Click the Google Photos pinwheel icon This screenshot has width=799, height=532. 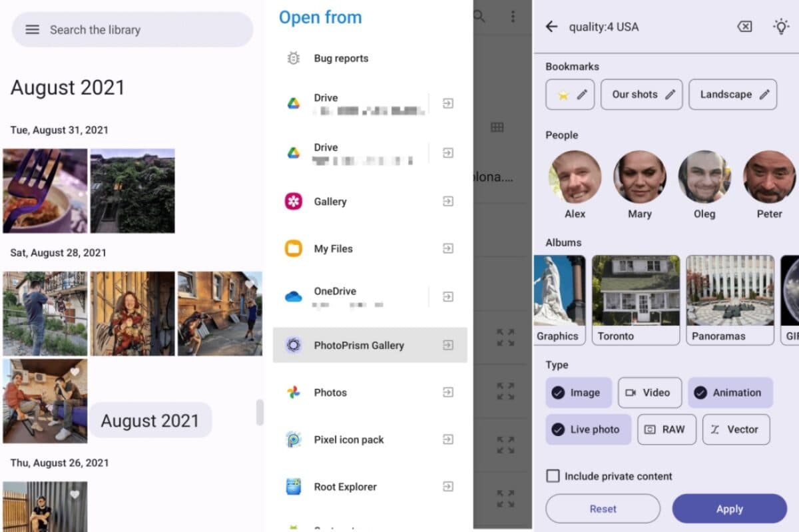pyautogui.click(x=293, y=392)
